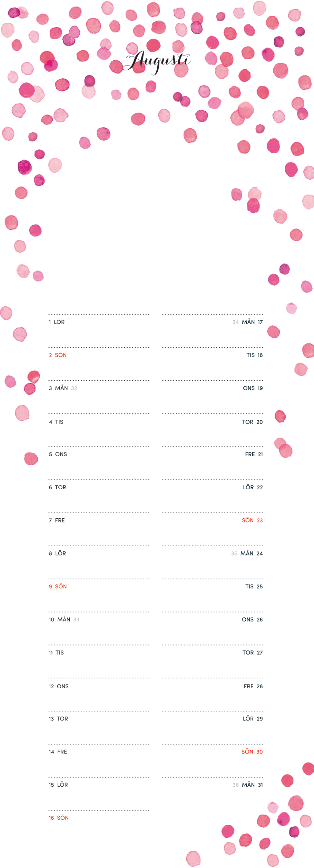Click week number 34 label
Screen dimensions: 314x868
235,322
